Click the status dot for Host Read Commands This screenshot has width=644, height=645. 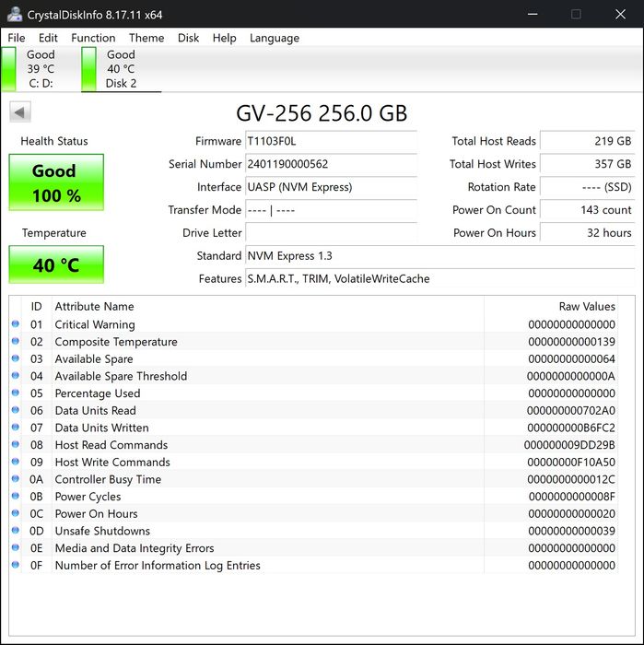tap(16, 445)
